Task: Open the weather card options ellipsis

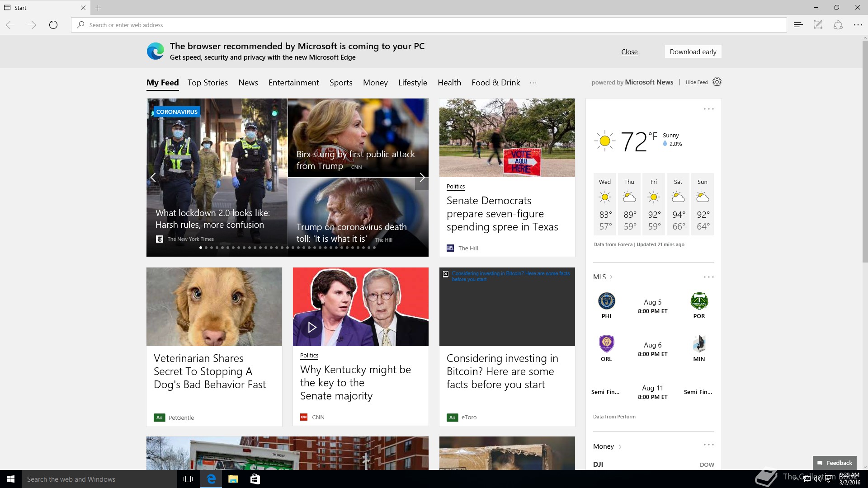Action: (708, 109)
